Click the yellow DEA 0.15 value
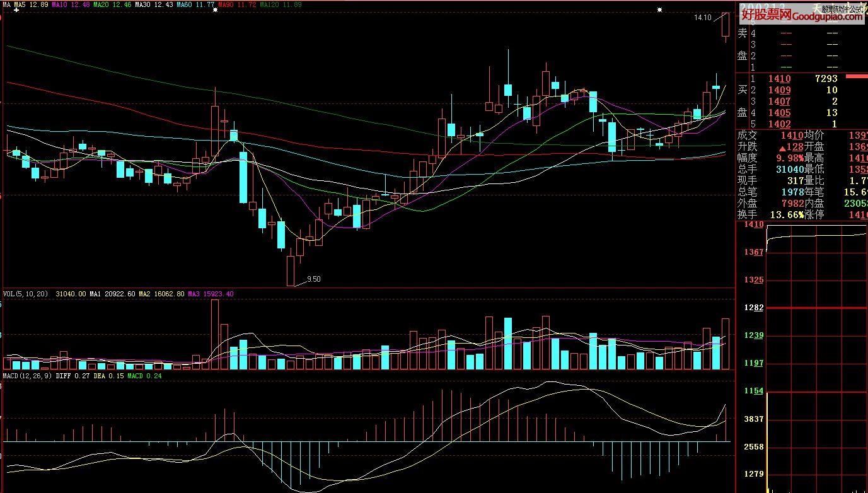This screenshot has width=868, height=493. coord(108,376)
